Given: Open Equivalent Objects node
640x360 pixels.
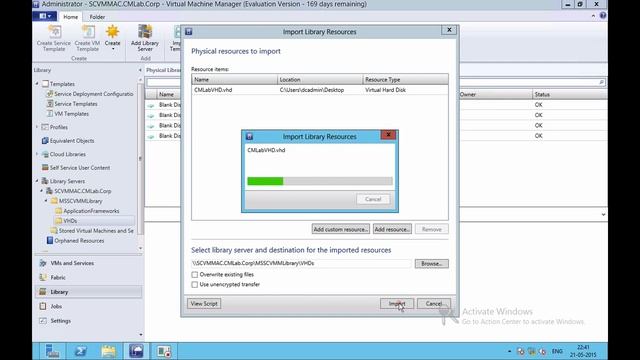Looking at the screenshot, I should (x=72, y=140).
